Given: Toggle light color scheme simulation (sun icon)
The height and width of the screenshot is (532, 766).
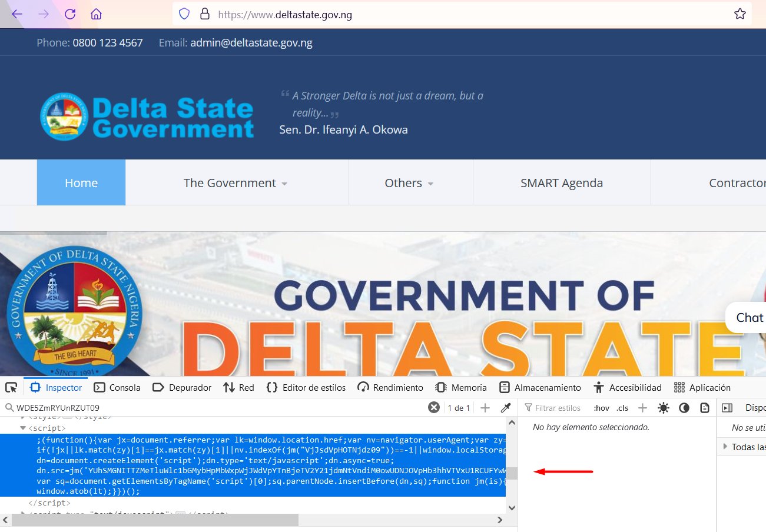Looking at the screenshot, I should 664,408.
